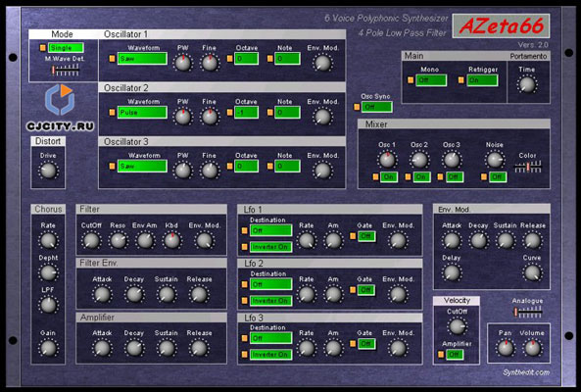581x392 pixels.
Task: Toggle the Mono switch in Main
Action: pos(431,80)
